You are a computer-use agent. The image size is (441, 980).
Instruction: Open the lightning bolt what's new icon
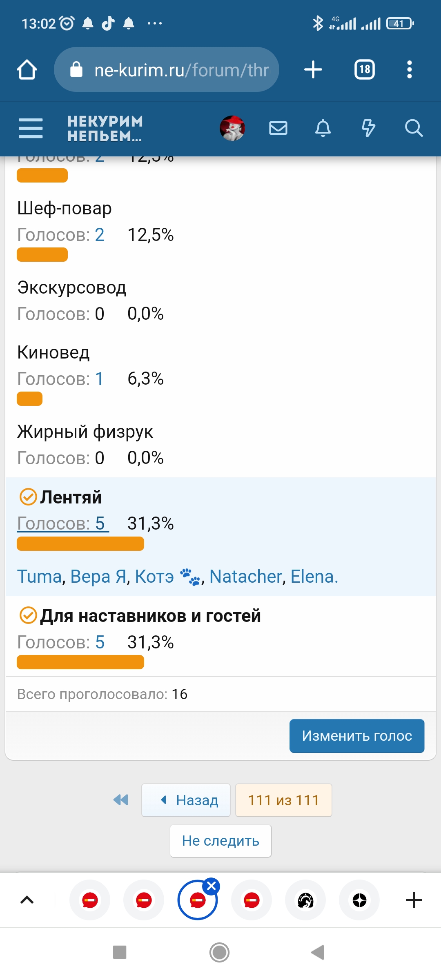(368, 128)
